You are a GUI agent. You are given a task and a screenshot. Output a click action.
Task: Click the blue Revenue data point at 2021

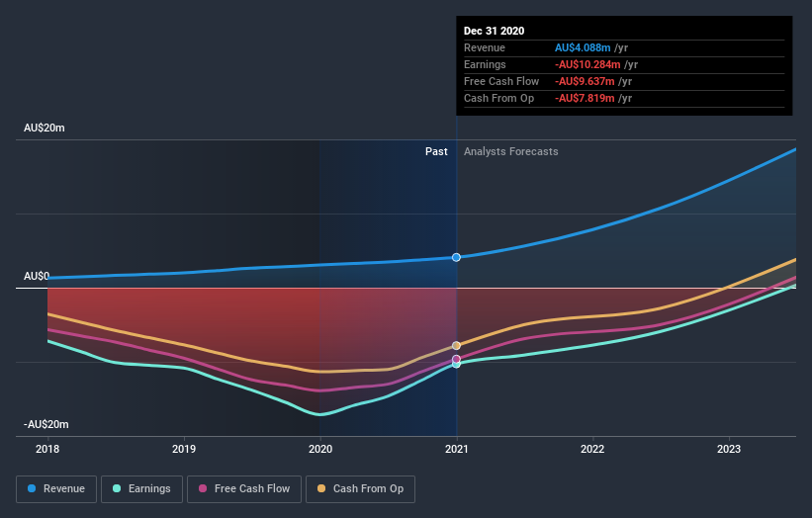pos(456,257)
